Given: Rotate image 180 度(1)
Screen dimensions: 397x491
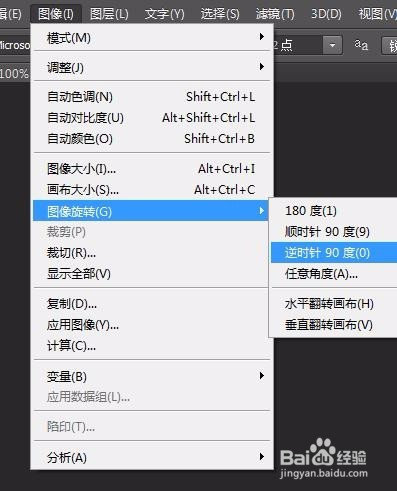Looking at the screenshot, I should [x=334, y=211].
